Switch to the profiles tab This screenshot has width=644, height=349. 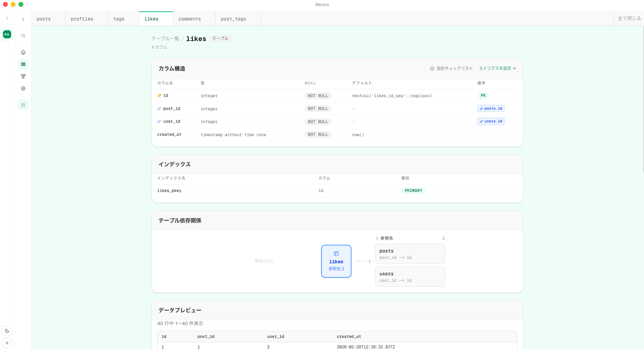pos(82,19)
